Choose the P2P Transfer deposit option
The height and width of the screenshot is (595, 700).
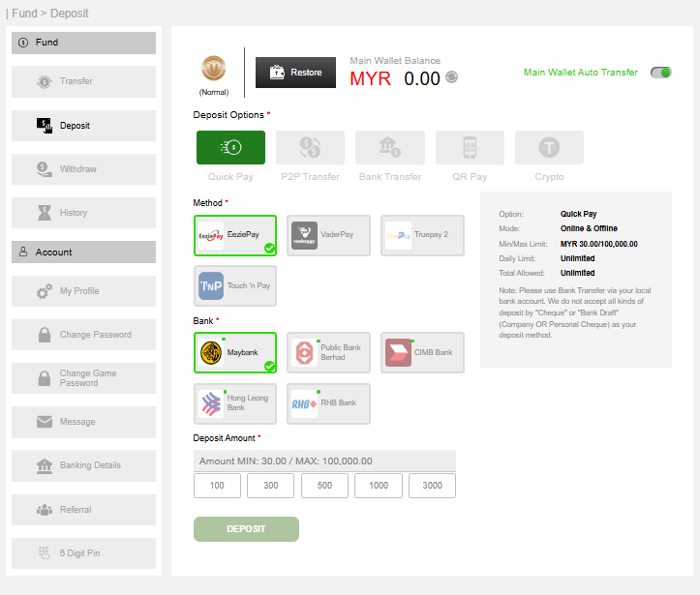coord(310,147)
